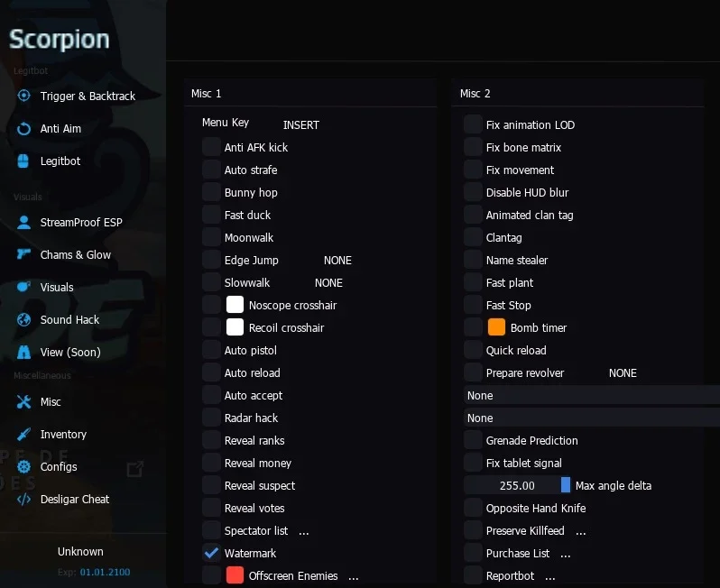The image size is (720, 588).
Task: Click the Chams & Glow gun icon
Action: (23, 253)
